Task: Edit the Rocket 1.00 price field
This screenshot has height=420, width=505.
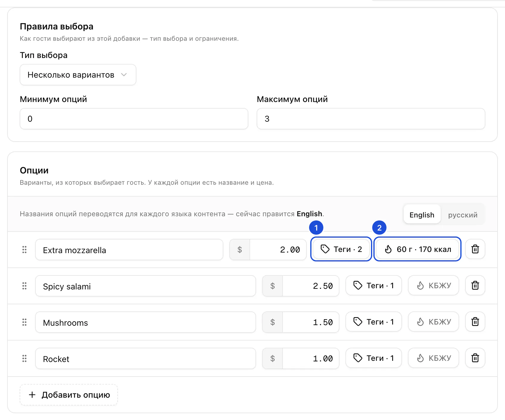Action: tap(311, 358)
